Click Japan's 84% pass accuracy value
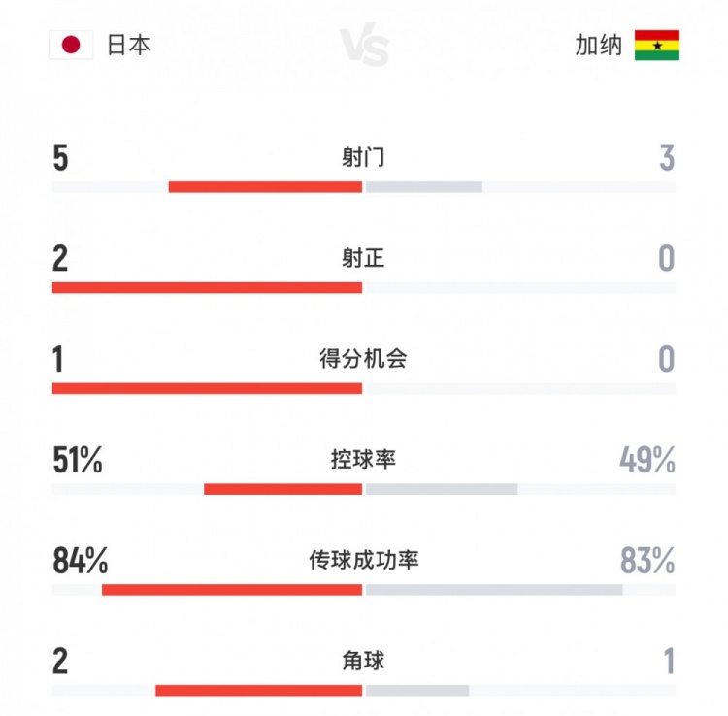 [x=80, y=562]
